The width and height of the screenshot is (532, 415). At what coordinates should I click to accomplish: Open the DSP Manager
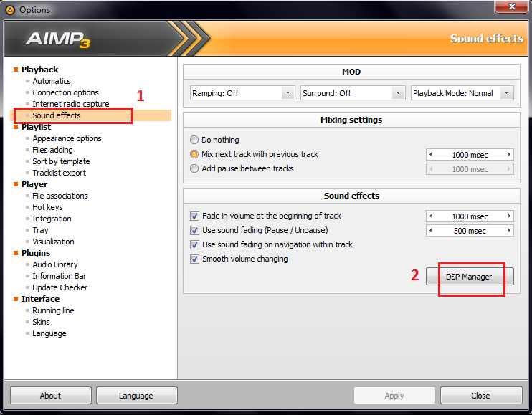pyautogui.click(x=470, y=277)
